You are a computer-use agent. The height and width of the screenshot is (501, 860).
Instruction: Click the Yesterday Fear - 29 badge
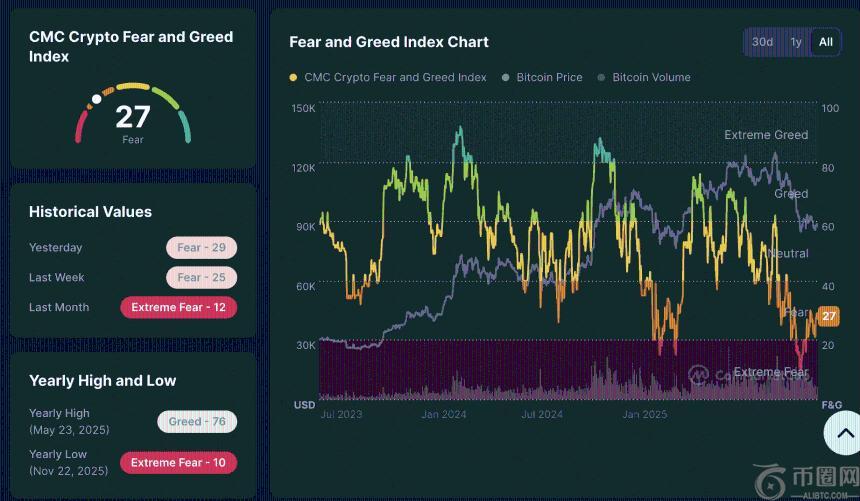point(201,248)
